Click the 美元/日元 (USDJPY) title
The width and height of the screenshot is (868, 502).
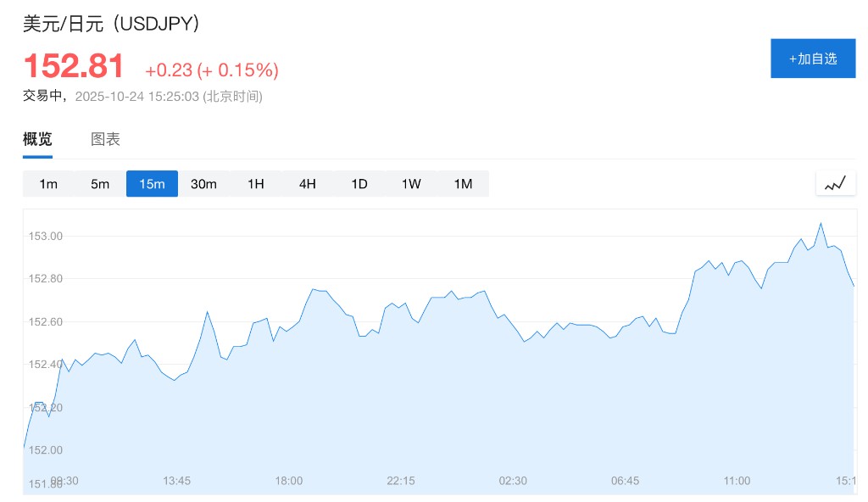[112, 24]
